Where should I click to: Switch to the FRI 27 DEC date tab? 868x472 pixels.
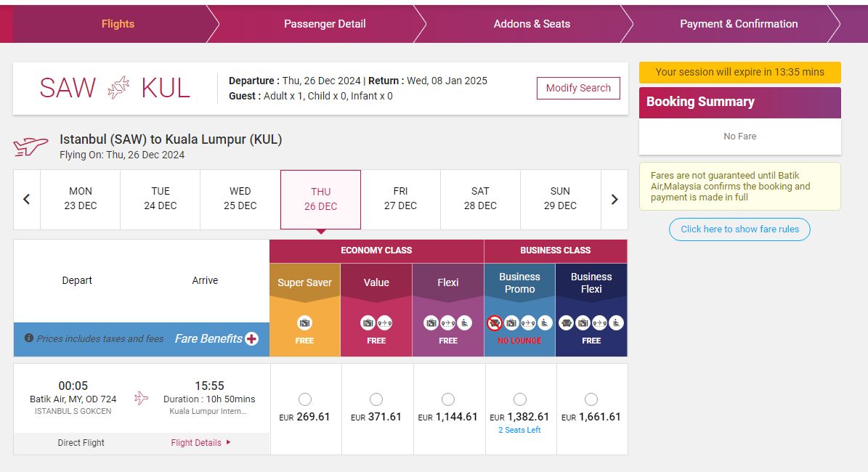400,198
